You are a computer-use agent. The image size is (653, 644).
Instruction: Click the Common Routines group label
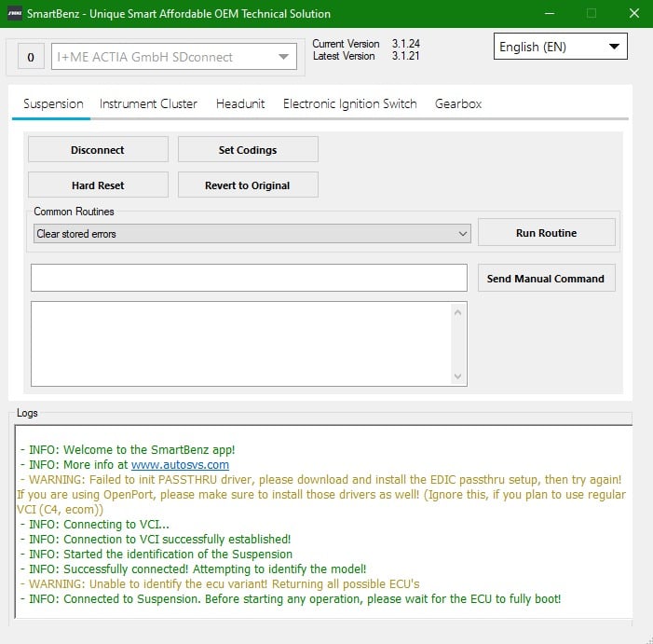(74, 212)
